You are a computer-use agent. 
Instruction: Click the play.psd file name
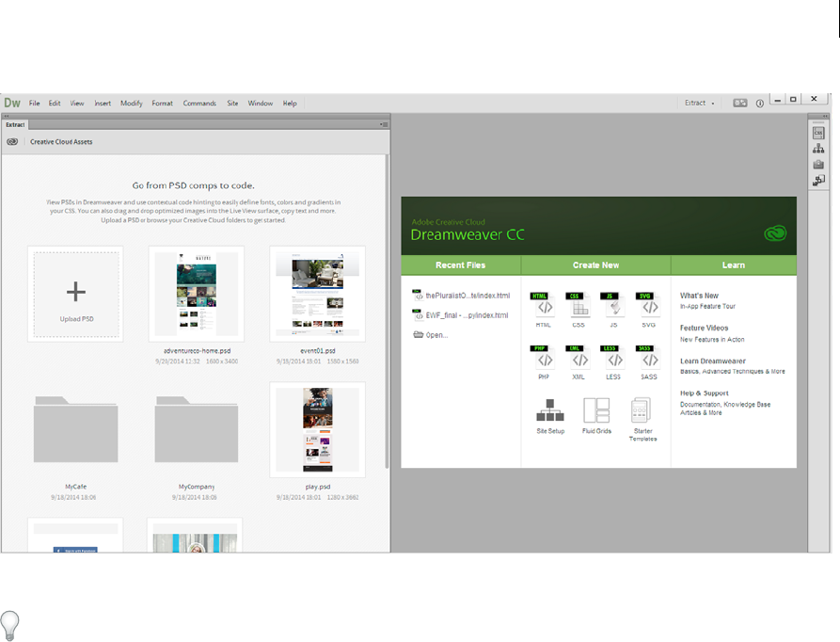coord(318,487)
